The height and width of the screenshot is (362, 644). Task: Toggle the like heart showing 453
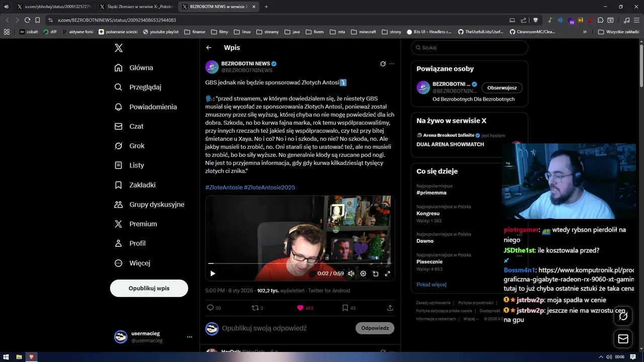tap(300, 308)
